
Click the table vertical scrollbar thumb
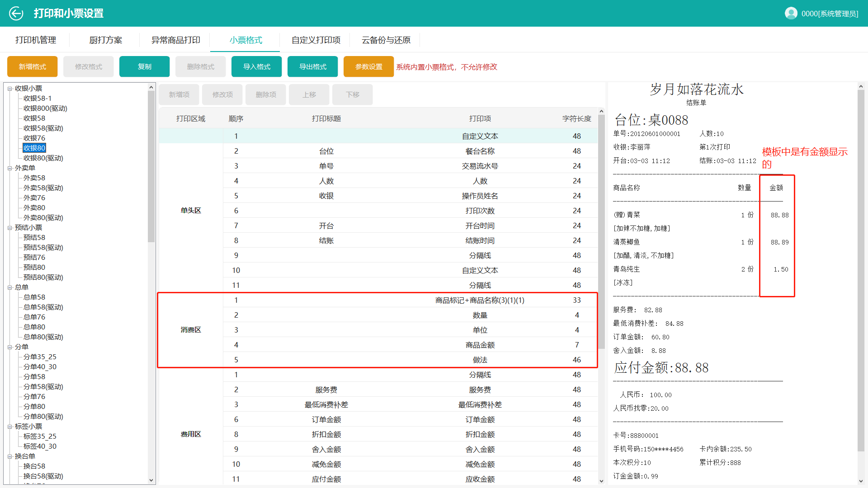(x=601, y=231)
